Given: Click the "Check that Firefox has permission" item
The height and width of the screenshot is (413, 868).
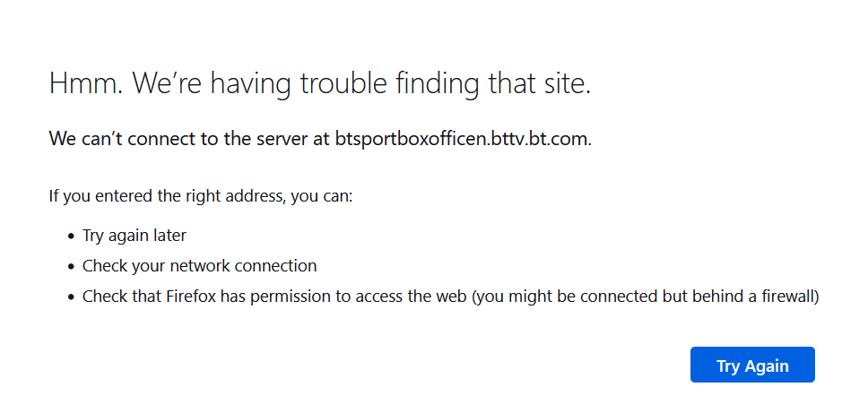Looking at the screenshot, I should point(269,296).
